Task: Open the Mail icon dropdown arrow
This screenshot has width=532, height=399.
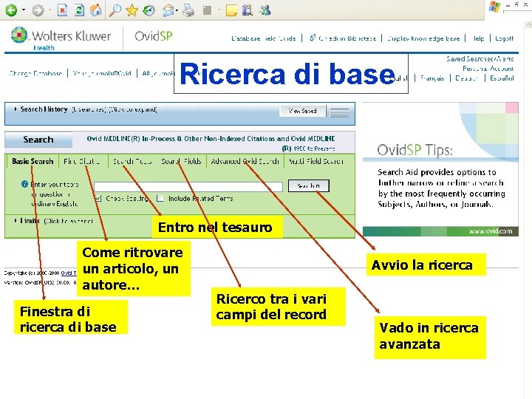Action: point(177,11)
